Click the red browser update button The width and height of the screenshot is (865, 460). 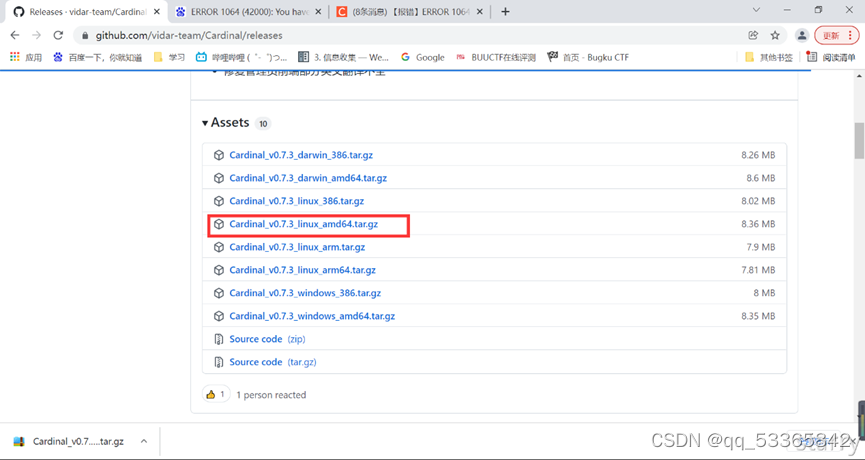[x=837, y=35]
